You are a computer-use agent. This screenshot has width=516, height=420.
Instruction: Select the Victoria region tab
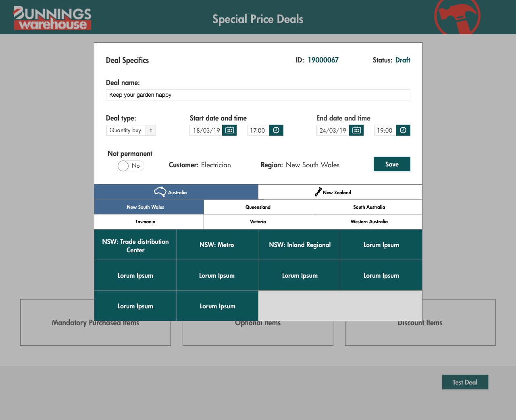pyautogui.click(x=258, y=222)
